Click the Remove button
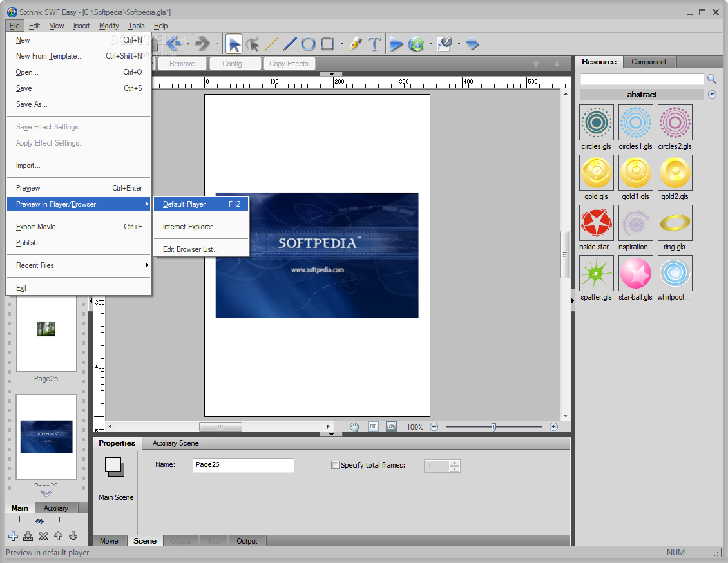This screenshot has width=728, height=563. click(x=182, y=64)
